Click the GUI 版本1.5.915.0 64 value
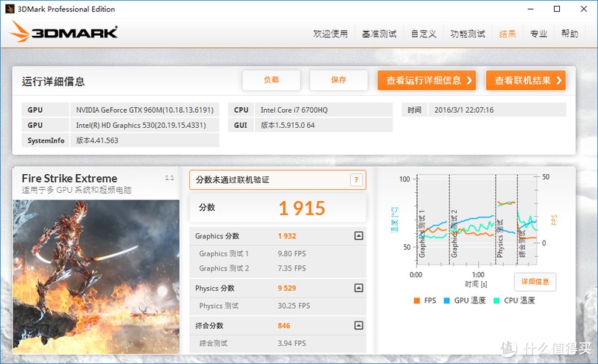598x364 pixels. click(x=324, y=125)
